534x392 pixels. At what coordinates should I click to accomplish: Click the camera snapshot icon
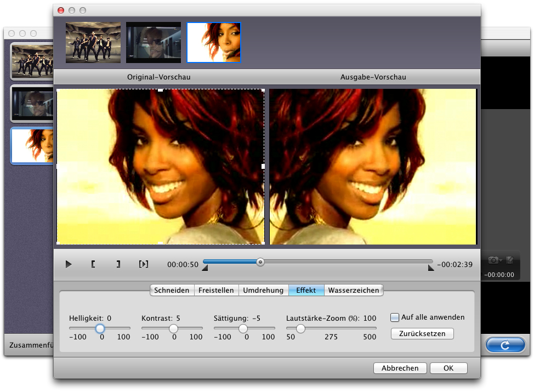point(493,260)
